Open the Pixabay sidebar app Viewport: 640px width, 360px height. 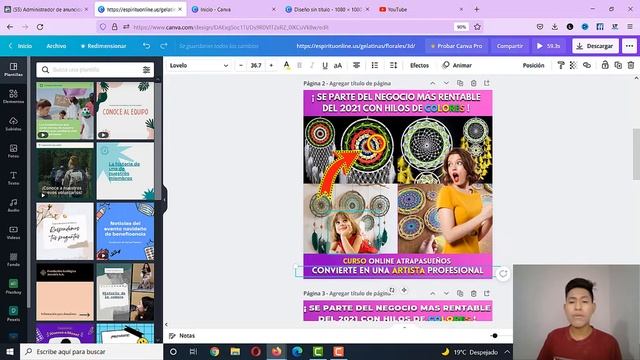[x=13, y=287]
